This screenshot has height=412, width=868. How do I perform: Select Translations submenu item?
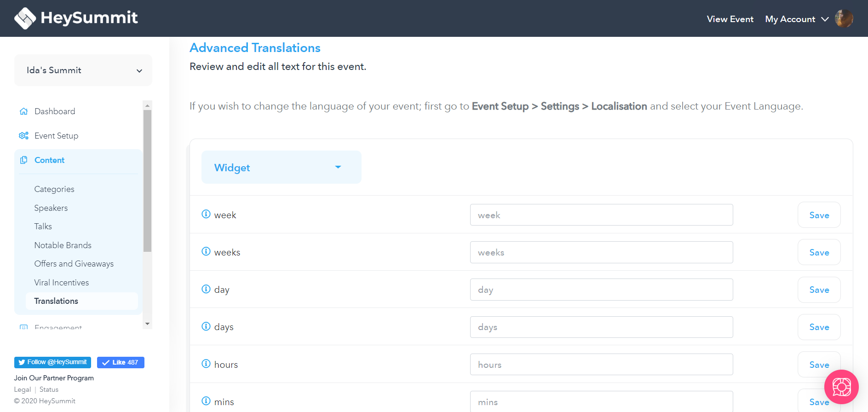point(82,301)
